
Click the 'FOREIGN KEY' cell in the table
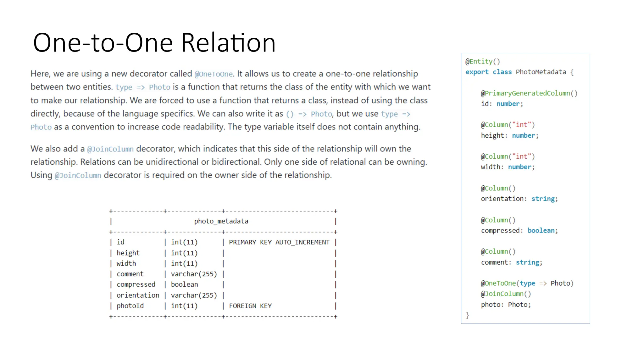coord(250,306)
